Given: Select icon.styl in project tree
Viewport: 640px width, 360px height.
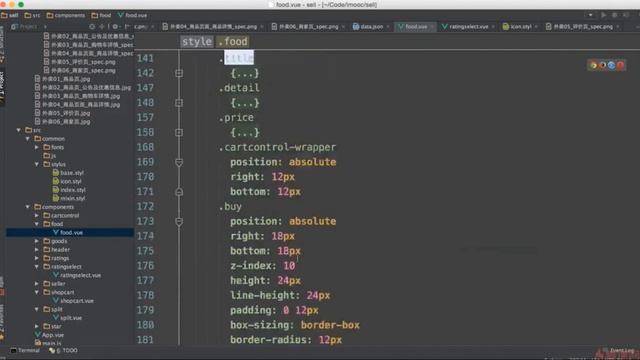Looking at the screenshot, I should coord(67,182).
